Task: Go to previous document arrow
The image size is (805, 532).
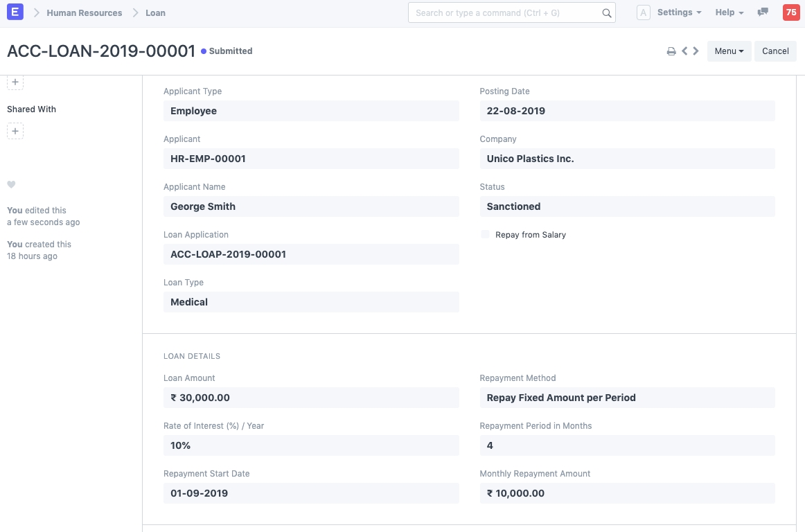Action: pyautogui.click(x=684, y=51)
